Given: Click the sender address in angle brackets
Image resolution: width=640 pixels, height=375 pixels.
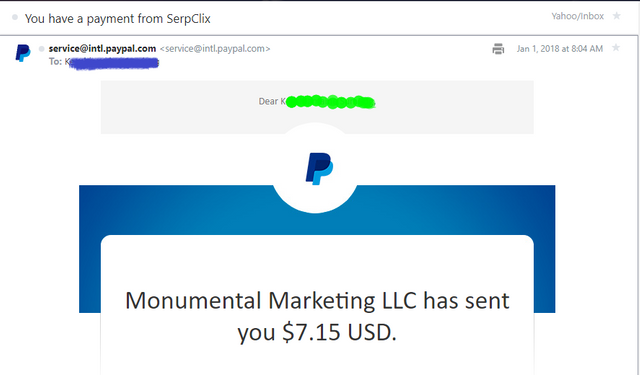Looking at the screenshot, I should (x=215, y=49).
